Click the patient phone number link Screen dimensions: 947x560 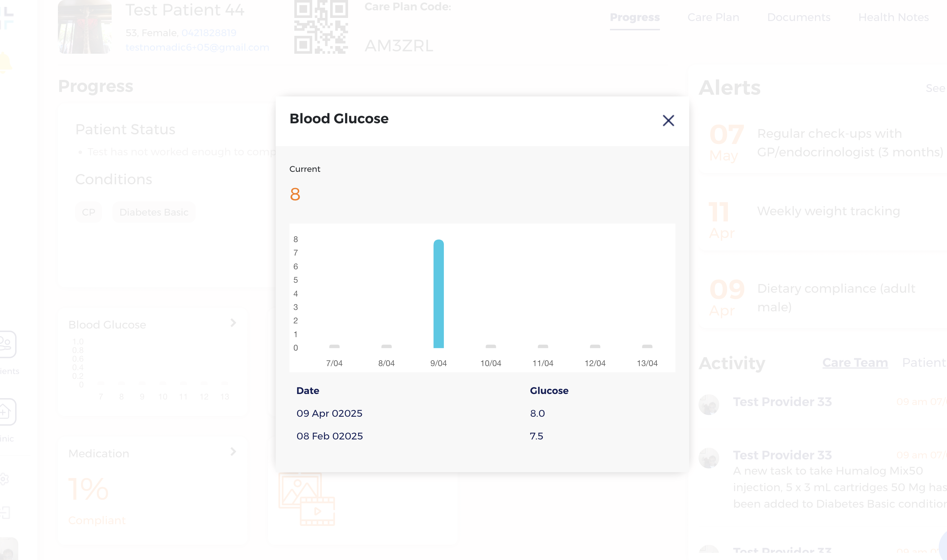209,33
